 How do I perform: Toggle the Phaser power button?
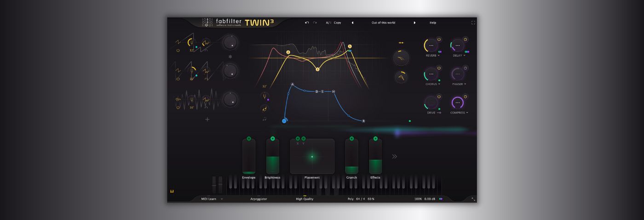[465, 68]
